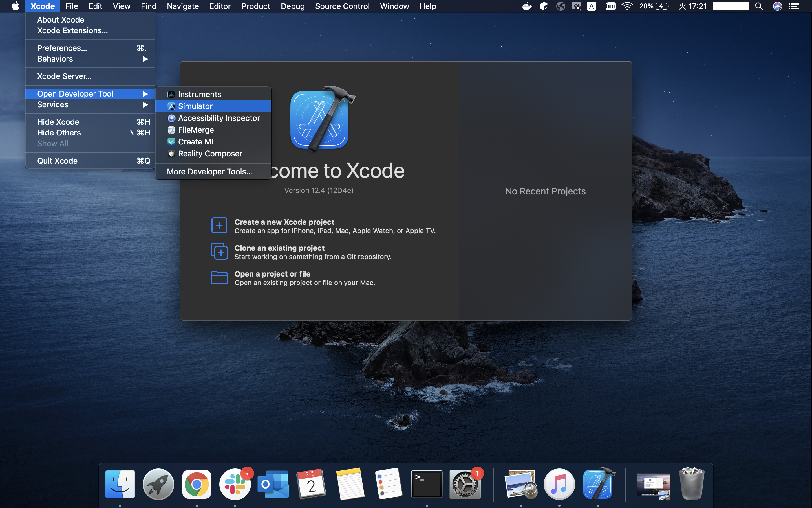
Task: Open the Edit menu
Action: click(95, 6)
